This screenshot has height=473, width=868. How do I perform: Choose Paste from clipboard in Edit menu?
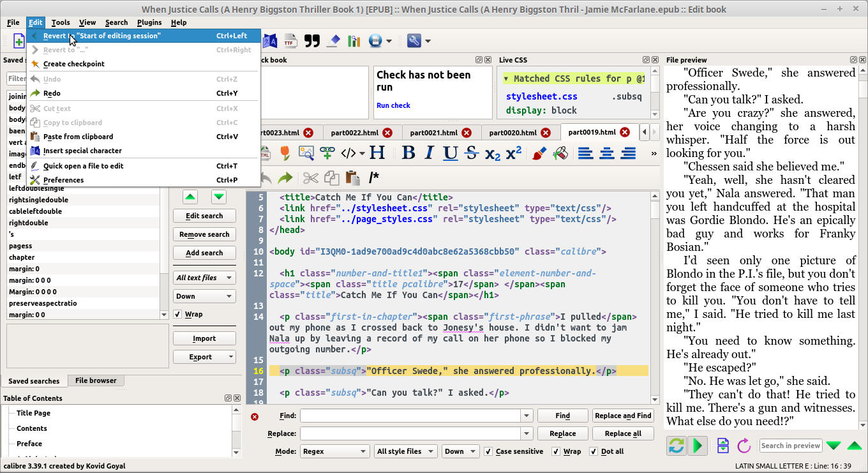[x=144, y=137]
